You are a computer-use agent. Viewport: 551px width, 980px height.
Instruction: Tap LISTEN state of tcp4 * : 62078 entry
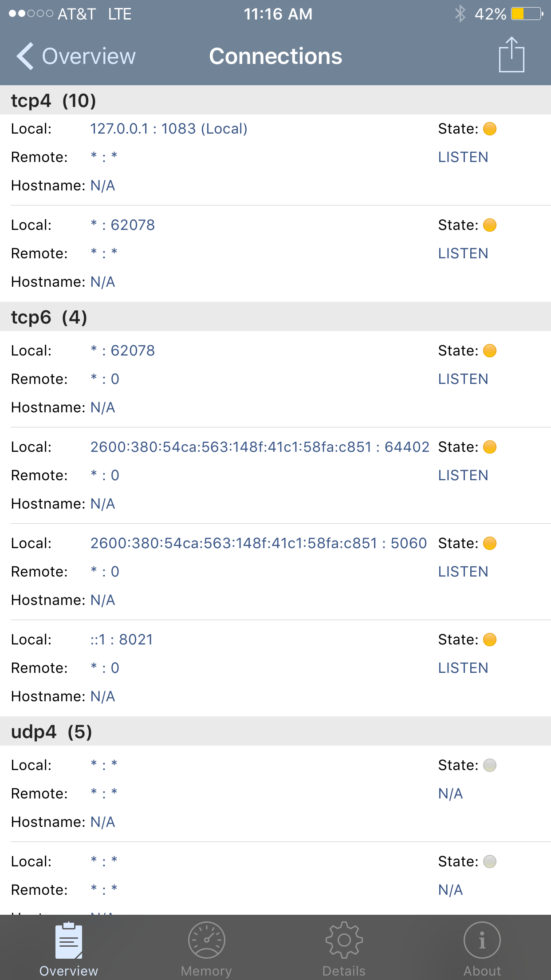(x=463, y=253)
